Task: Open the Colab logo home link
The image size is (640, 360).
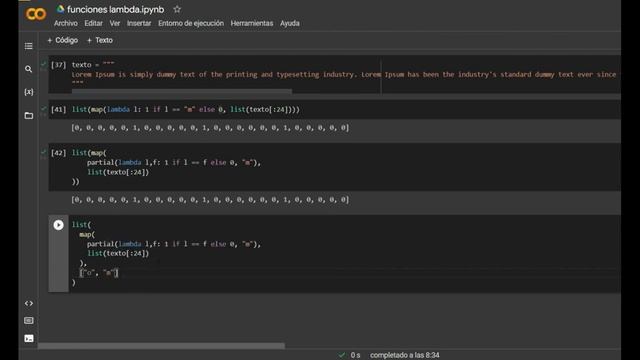Action: (x=36, y=14)
